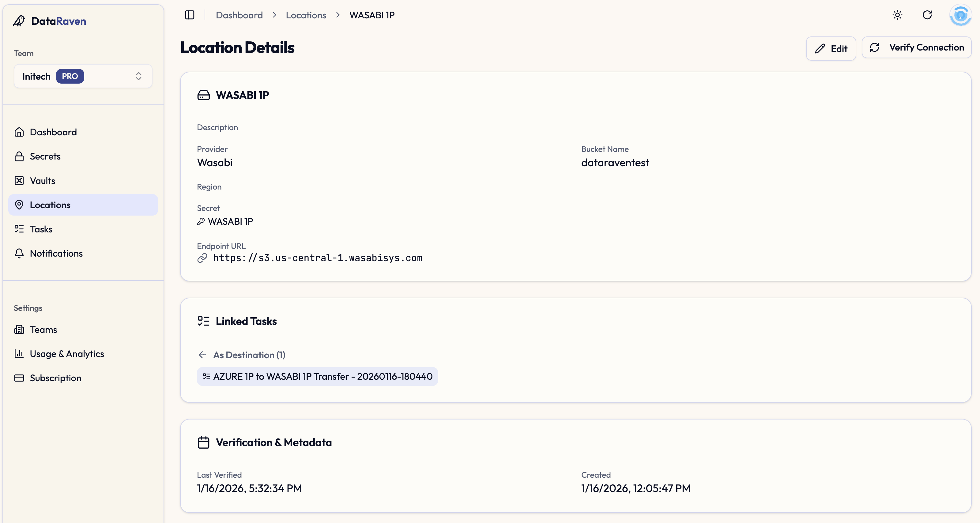Click Locations in the breadcrumb
The image size is (980, 523).
(306, 15)
